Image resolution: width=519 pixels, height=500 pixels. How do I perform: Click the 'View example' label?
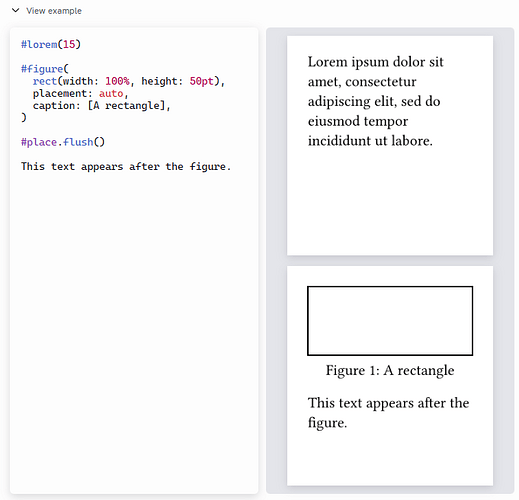(54, 11)
